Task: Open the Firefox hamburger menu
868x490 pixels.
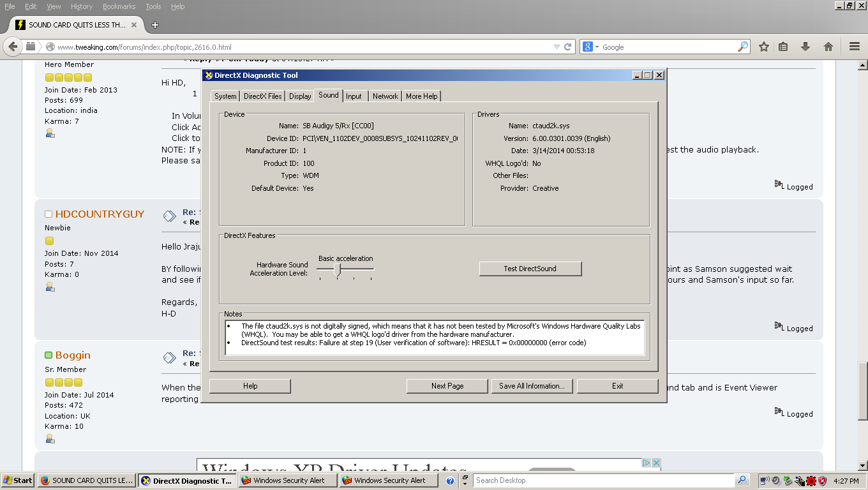Action: tap(855, 47)
